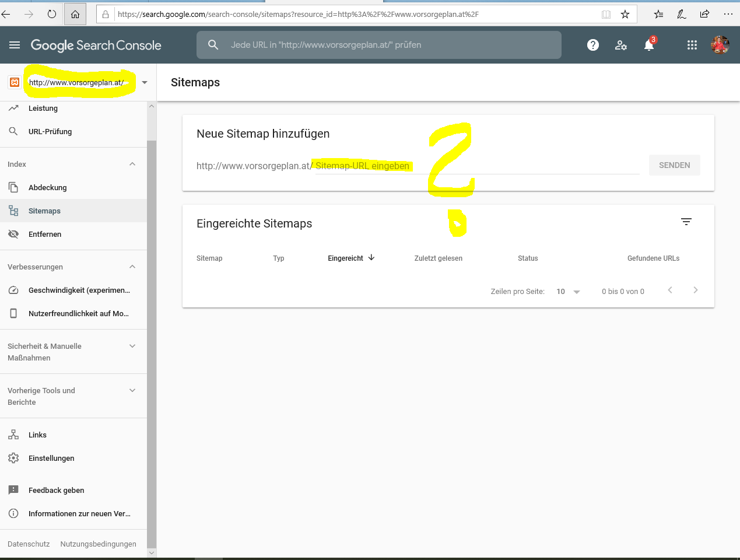Screen dimensions: 740x560
Task: Reload the page with refresh icon
Action: tap(52, 14)
